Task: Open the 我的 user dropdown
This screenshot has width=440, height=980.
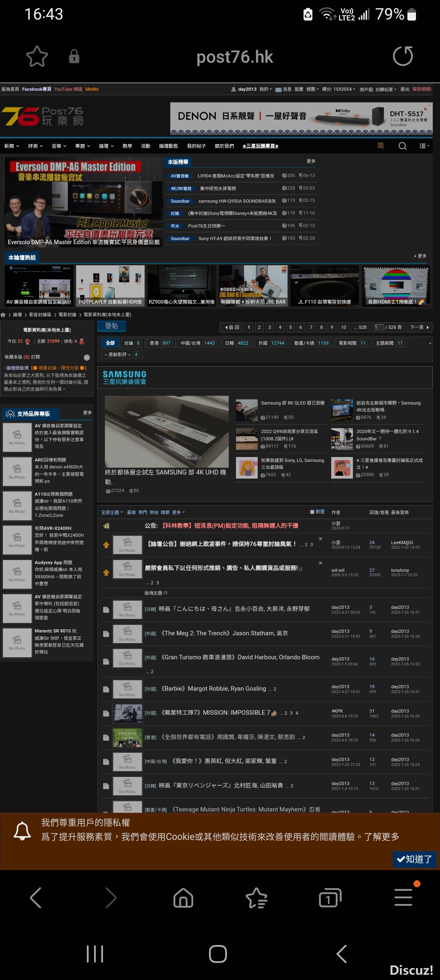Action: (x=266, y=89)
